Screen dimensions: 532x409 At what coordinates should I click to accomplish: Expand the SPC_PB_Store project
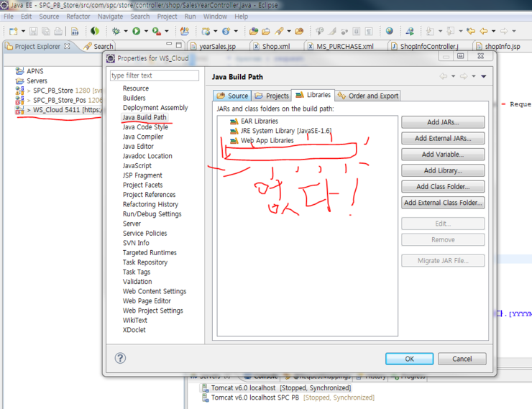coord(29,91)
